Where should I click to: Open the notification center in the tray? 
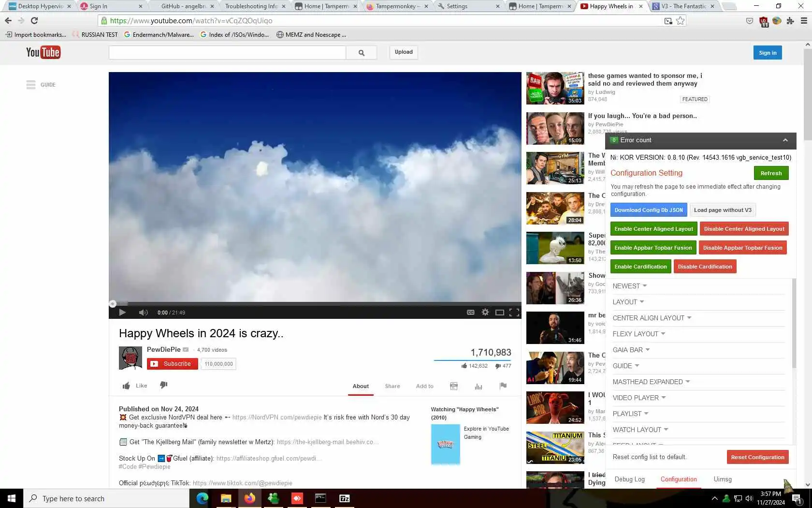click(x=797, y=499)
